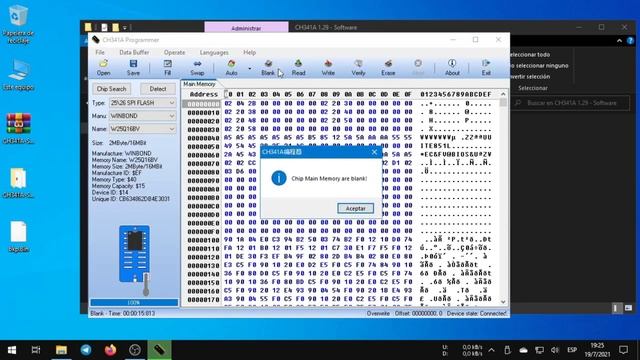Click the Overwrite status bar entry
The width and height of the screenshot is (640, 360).
[x=378, y=313]
